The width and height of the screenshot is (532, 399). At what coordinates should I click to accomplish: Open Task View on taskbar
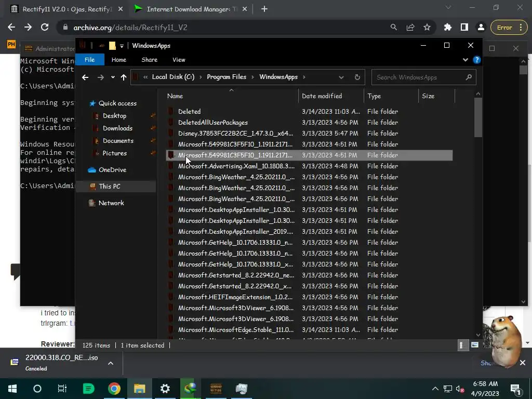[62, 389]
